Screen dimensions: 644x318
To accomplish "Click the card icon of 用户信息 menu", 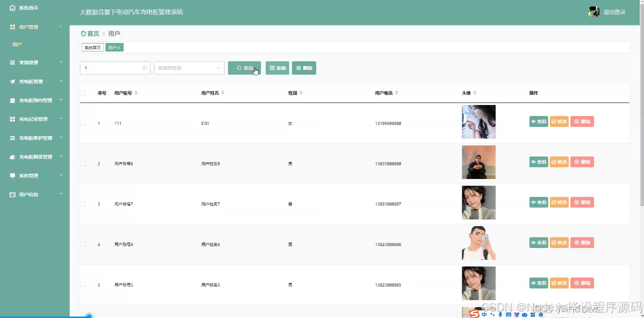I will 13,194.
